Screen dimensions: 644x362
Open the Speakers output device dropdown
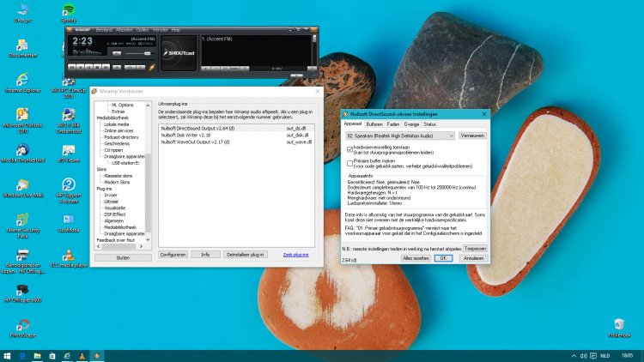pyautogui.click(x=400, y=135)
